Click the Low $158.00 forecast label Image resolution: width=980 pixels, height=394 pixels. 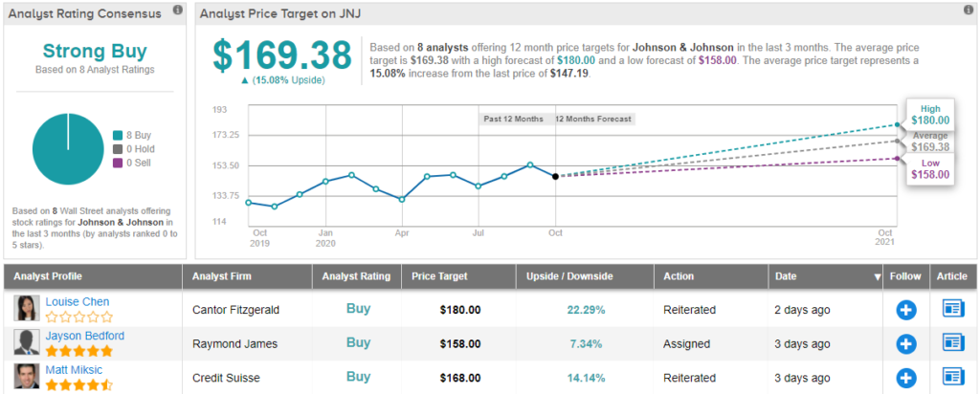[930, 168]
